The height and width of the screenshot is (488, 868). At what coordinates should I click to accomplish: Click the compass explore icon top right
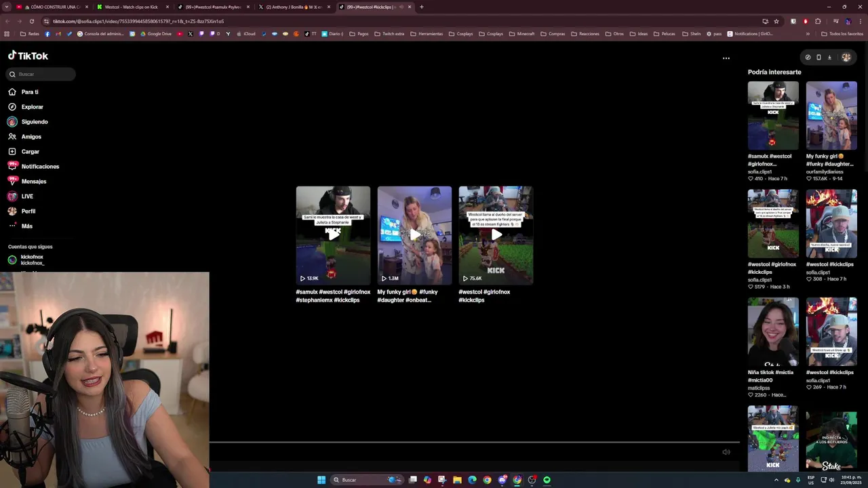(x=808, y=57)
